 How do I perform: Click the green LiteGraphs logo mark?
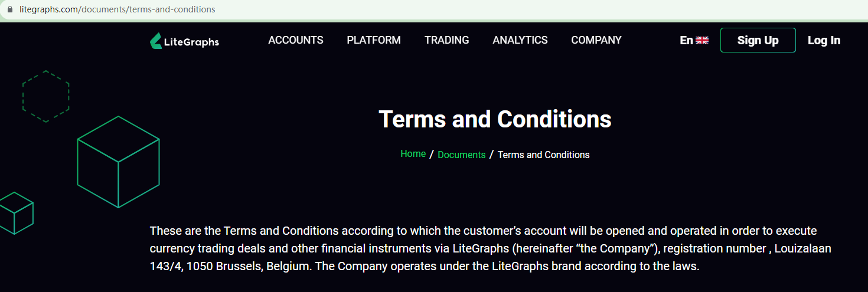(x=156, y=41)
